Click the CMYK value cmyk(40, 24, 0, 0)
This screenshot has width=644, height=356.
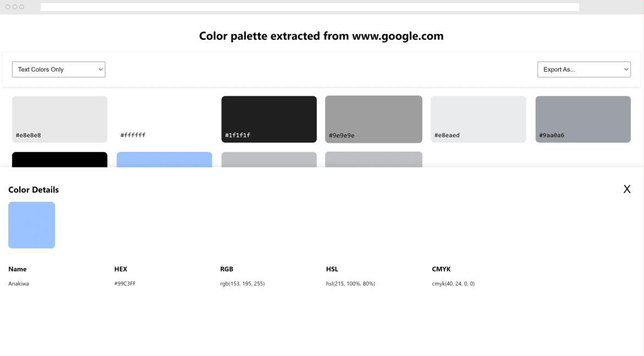(453, 284)
